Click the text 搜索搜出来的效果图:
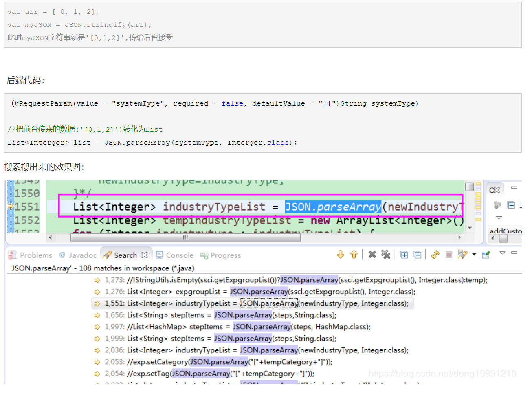Viewport: 532px width, 409px height. pyautogui.click(x=44, y=167)
